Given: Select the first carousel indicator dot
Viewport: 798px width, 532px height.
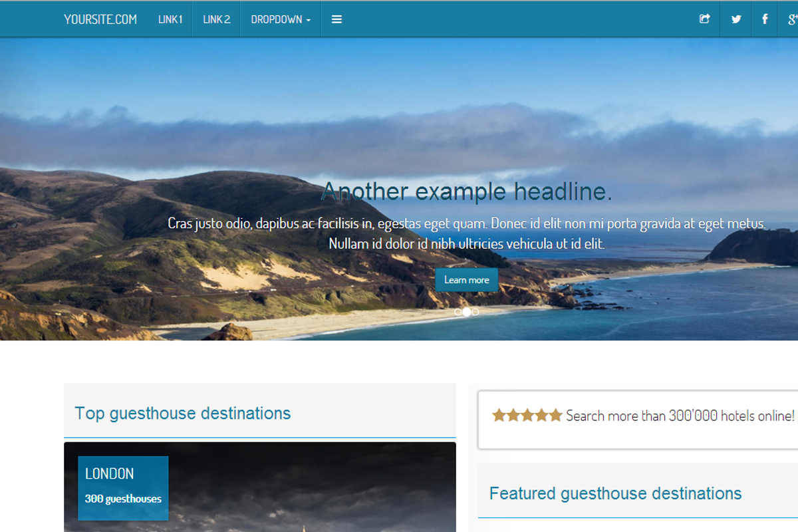Looking at the screenshot, I should 458,311.
